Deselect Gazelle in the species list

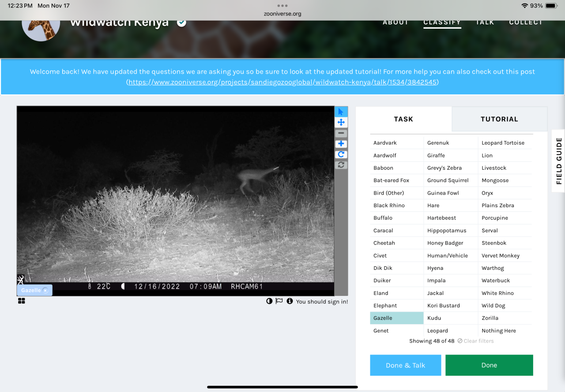396,318
